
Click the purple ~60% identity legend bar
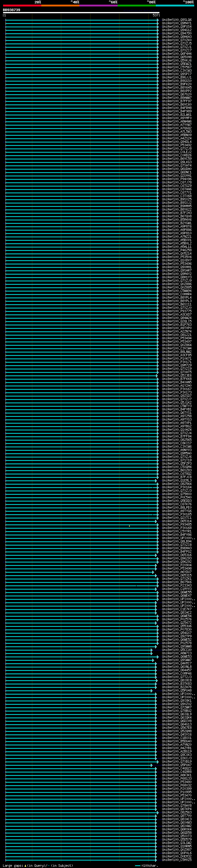99,6
